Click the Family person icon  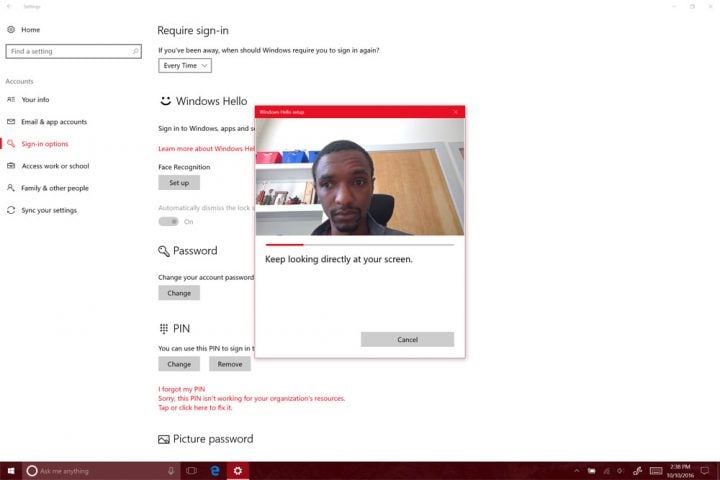(x=11, y=188)
